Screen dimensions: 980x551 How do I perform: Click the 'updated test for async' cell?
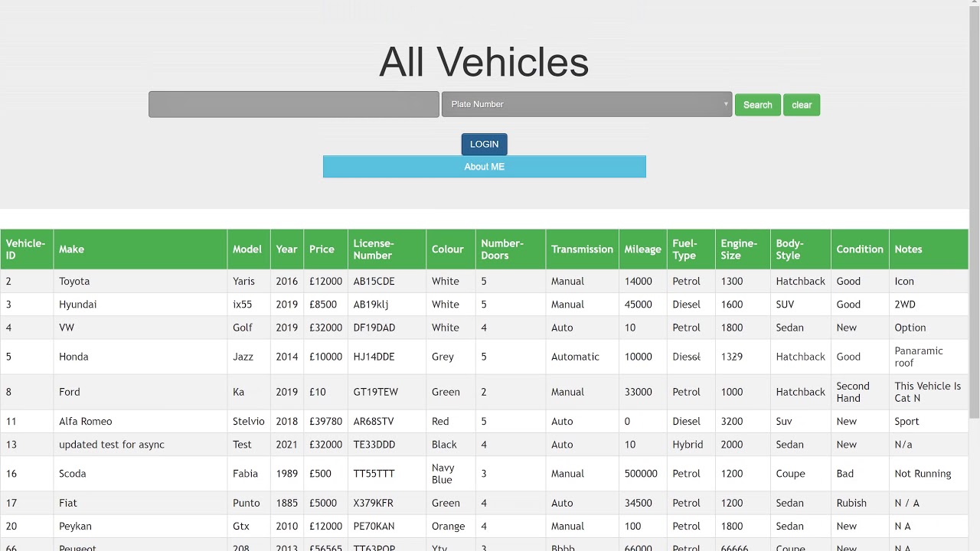point(140,445)
